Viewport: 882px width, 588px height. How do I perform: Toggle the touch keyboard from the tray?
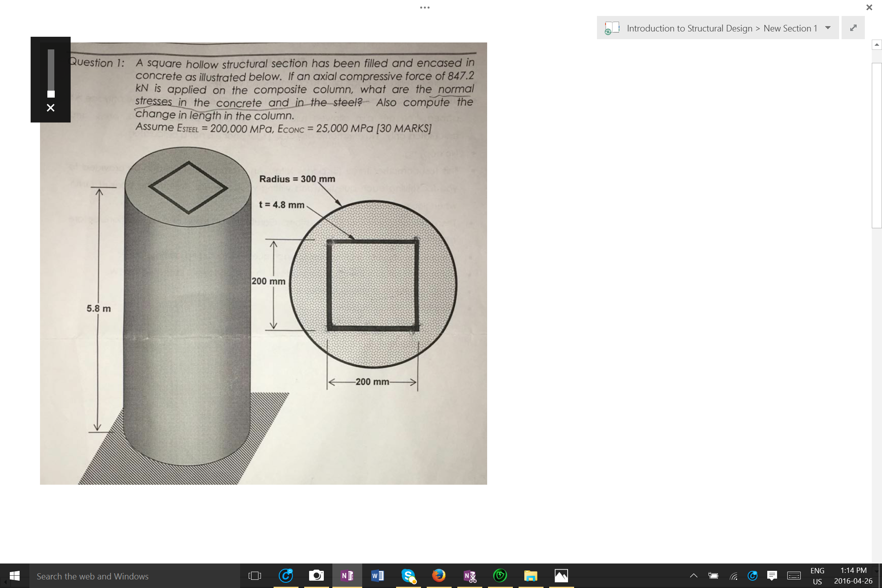point(794,576)
